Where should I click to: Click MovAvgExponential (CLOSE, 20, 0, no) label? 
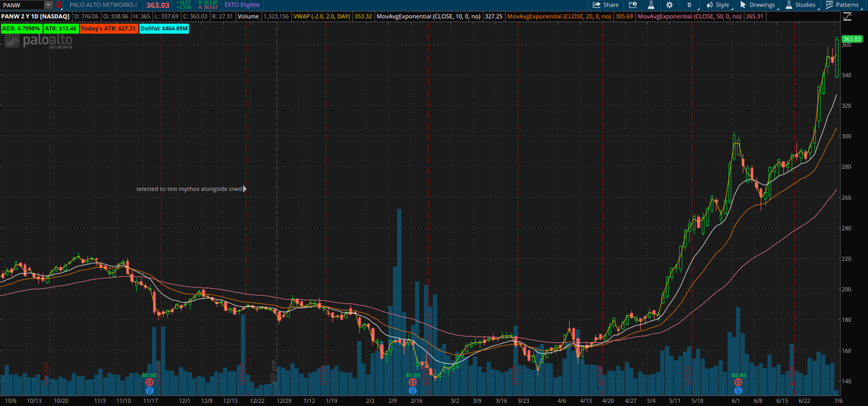tap(559, 15)
